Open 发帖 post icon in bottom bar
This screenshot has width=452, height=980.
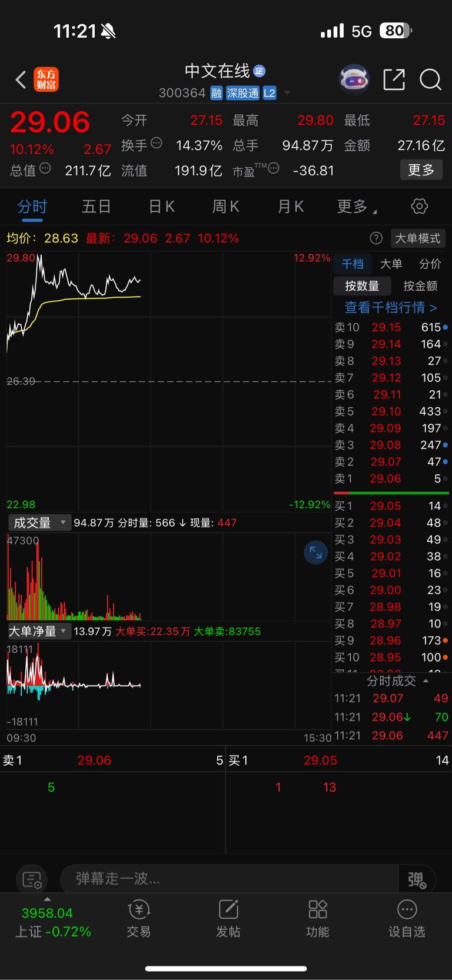point(228,918)
